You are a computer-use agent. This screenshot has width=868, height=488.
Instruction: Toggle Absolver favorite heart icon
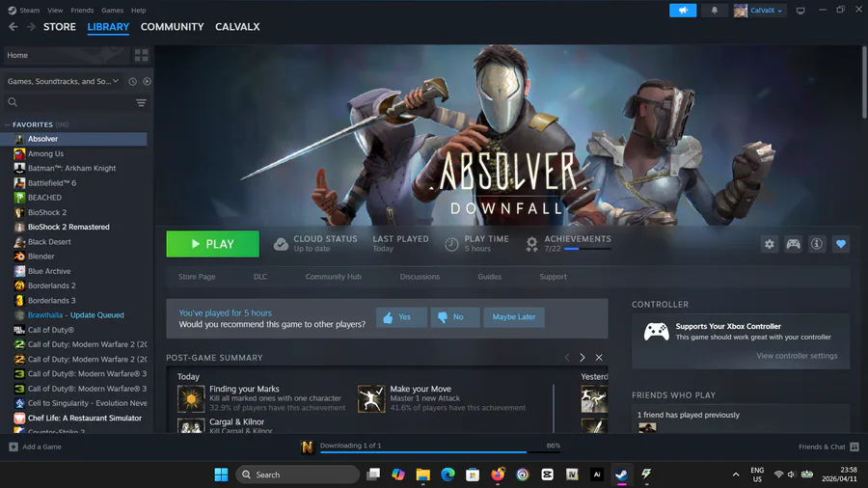coord(840,244)
